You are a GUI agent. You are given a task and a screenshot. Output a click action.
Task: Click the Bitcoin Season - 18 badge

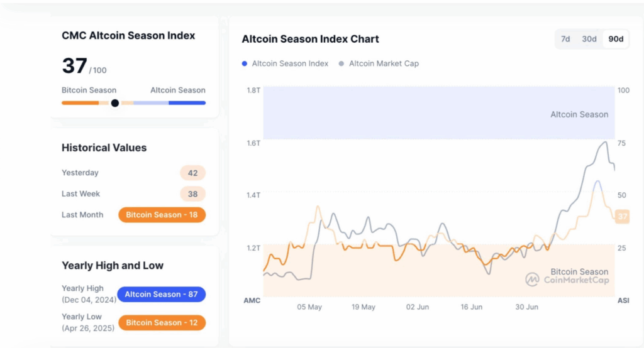tap(162, 215)
